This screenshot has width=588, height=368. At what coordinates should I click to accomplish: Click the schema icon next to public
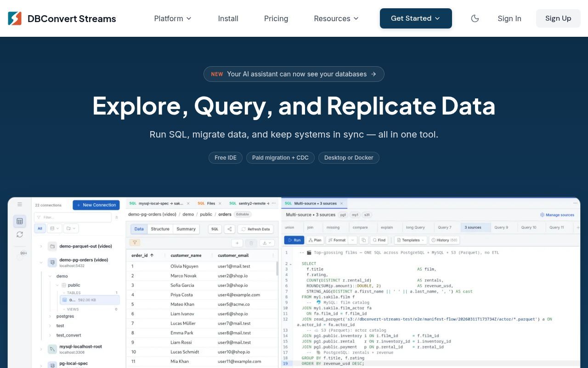coord(64,285)
